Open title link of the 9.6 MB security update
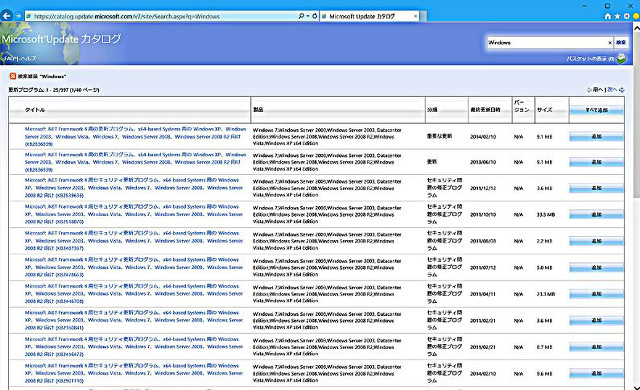 pos(133,373)
